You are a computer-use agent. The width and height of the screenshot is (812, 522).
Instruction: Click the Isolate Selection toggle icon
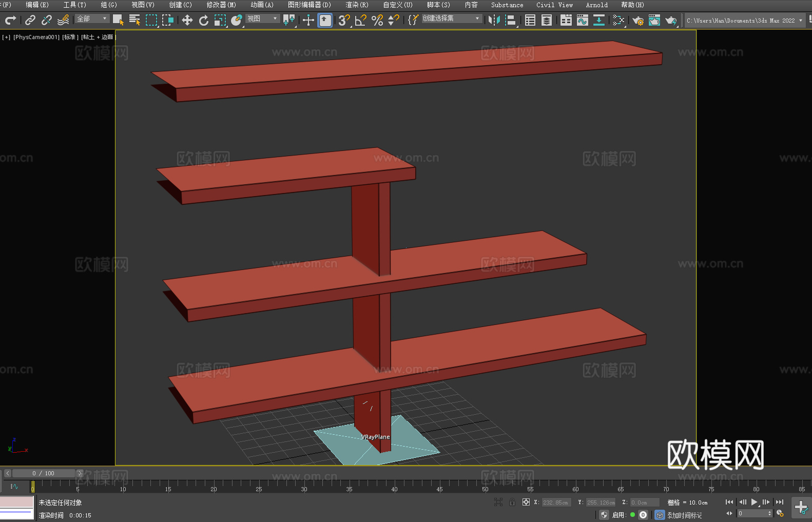498,502
